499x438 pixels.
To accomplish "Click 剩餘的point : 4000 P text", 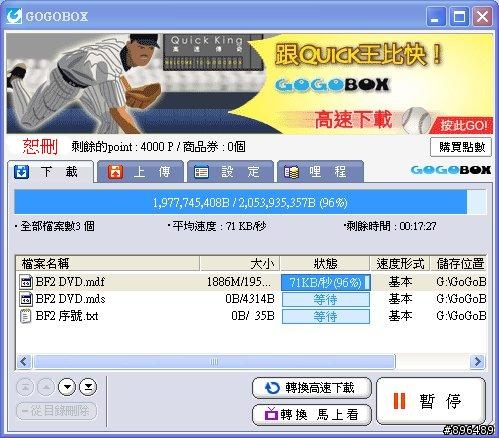I will tap(122, 147).
